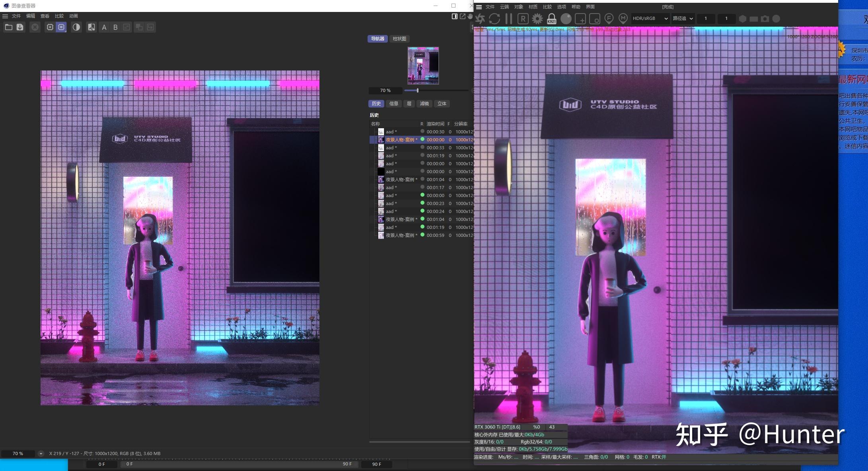Toggle the K921 resolution lock
The height and width of the screenshot is (471, 868).
tap(551, 19)
